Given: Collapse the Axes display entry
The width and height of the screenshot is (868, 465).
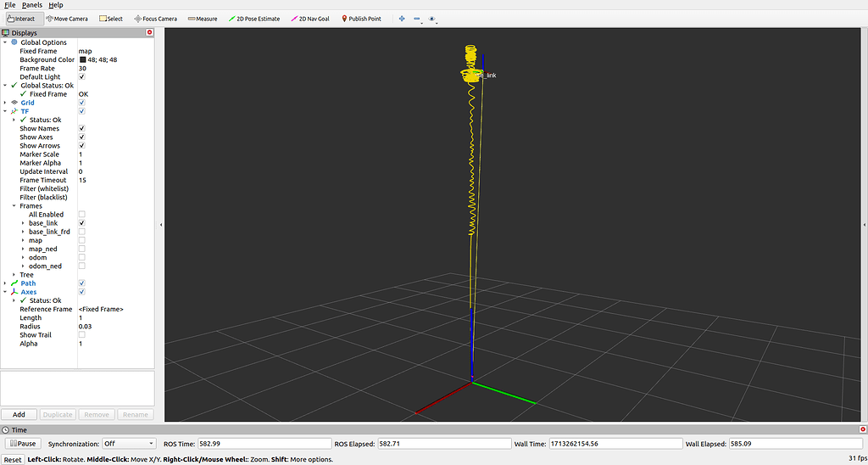Looking at the screenshot, I should (x=6, y=292).
